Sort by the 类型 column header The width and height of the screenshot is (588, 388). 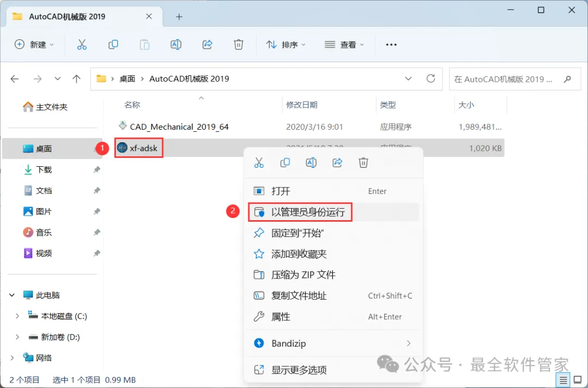click(388, 105)
